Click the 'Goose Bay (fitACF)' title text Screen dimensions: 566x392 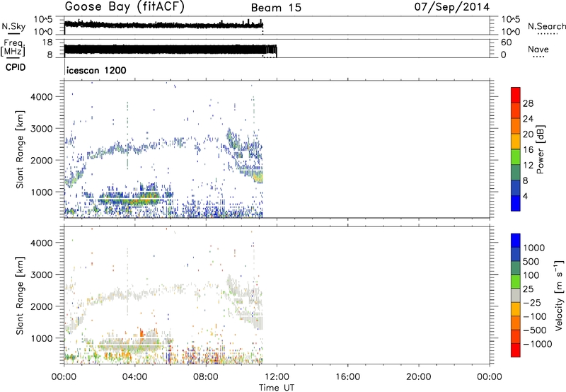[125, 7]
